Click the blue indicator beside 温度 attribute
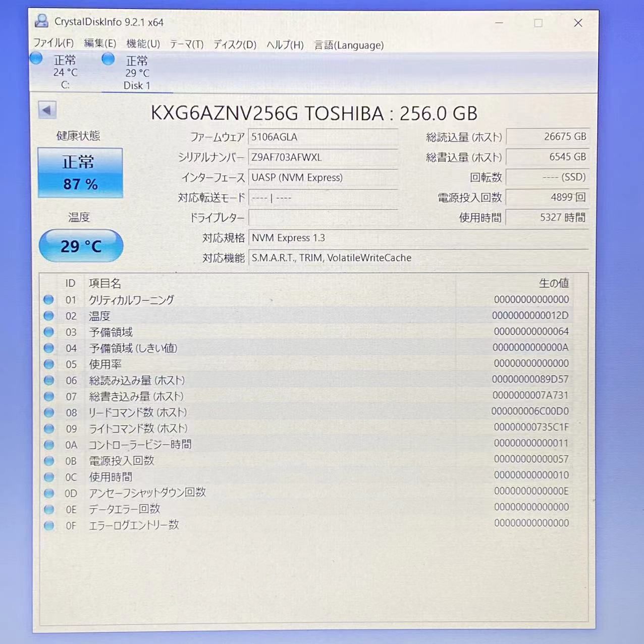644x644 pixels. [49, 315]
